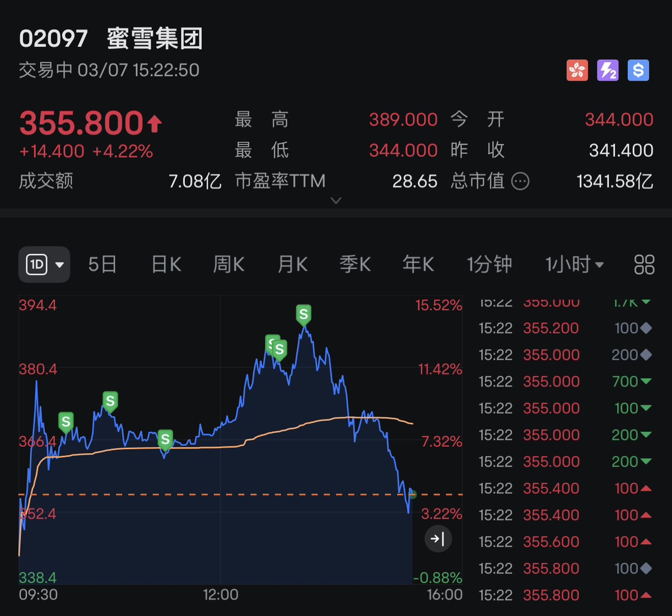Screen dimensions: 672x616
Task: Tap the percent change +4.22%
Action: (123, 151)
